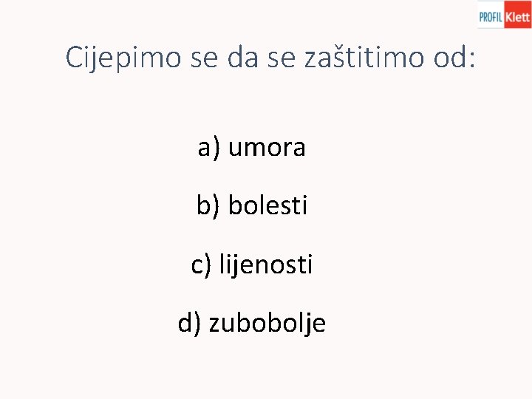This screenshot has width=532, height=399.
Task: Click the word 'bolesti'
Action: (267, 205)
